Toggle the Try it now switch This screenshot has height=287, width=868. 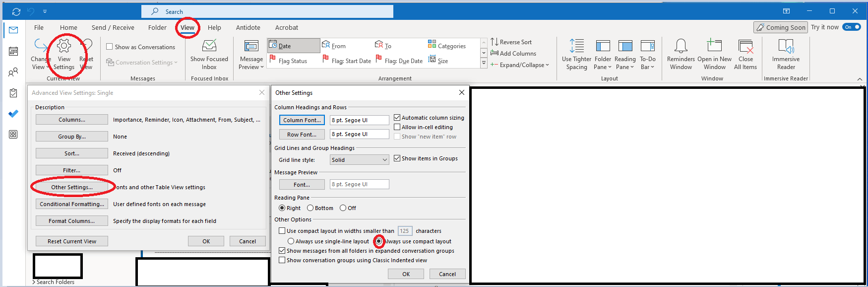[852, 27]
